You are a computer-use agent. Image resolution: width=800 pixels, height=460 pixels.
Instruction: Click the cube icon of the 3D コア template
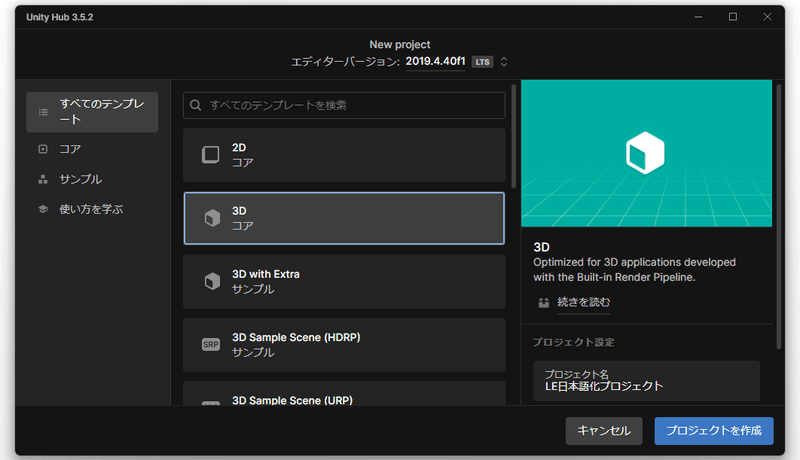(x=212, y=218)
